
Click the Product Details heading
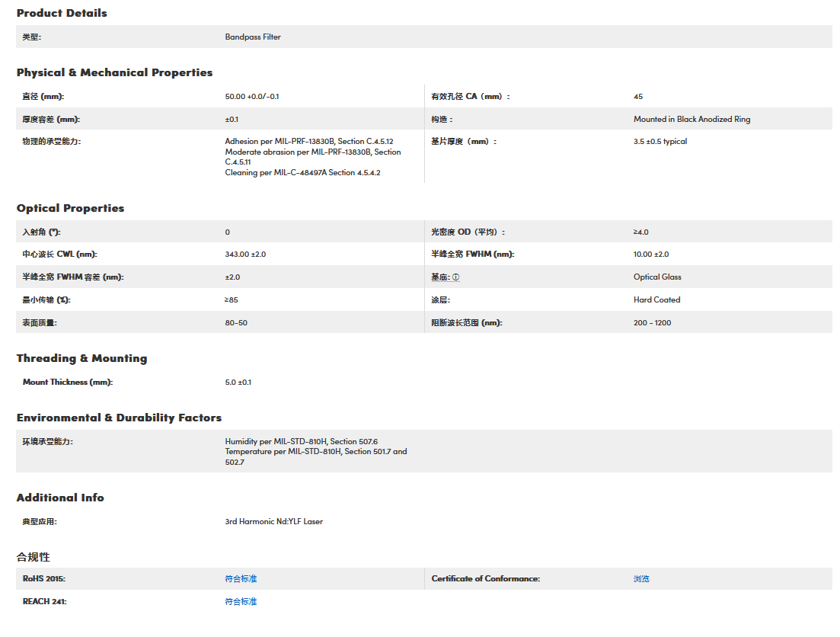pyautogui.click(x=62, y=13)
